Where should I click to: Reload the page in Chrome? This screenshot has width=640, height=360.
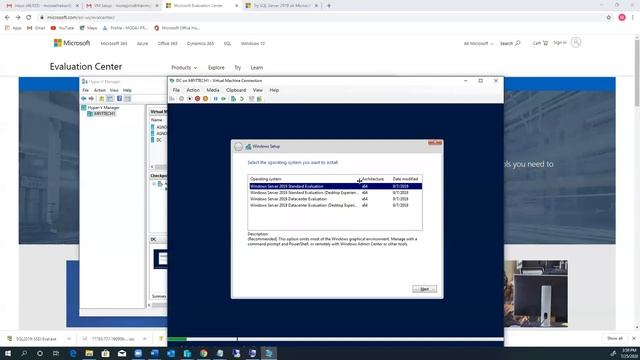point(29,18)
